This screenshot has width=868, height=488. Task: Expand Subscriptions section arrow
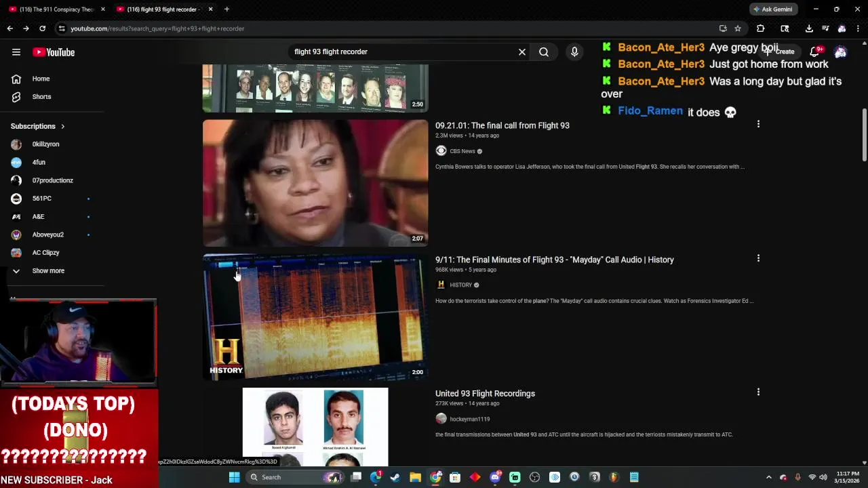click(62, 126)
